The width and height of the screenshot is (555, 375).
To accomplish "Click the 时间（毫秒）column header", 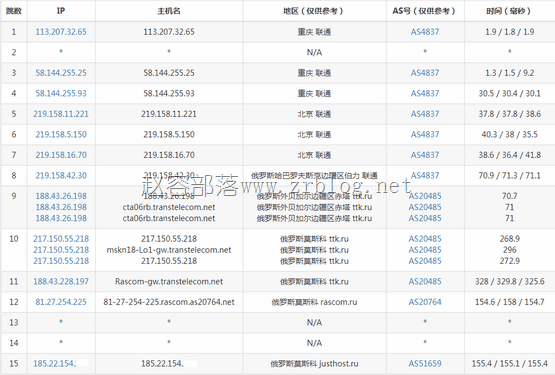I will [x=509, y=11].
